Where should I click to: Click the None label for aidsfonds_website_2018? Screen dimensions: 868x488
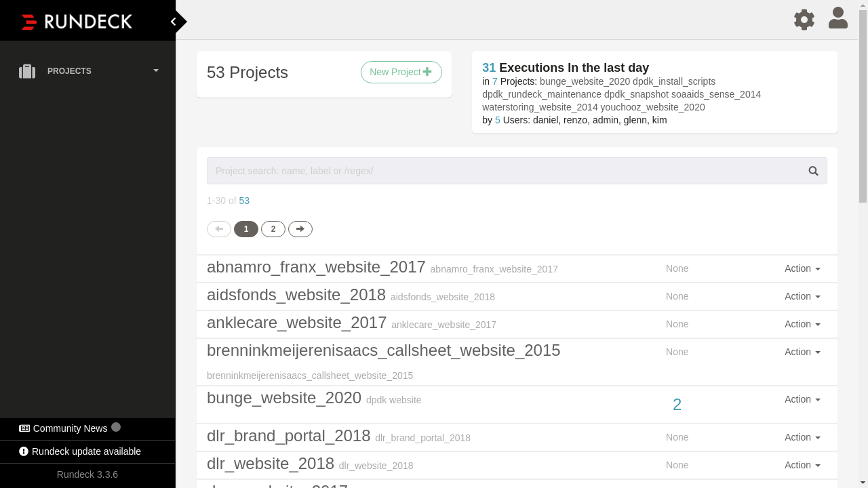pos(677,296)
